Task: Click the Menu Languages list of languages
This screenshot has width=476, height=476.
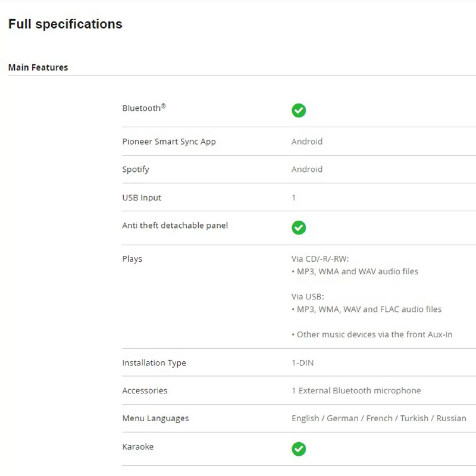Action: click(379, 418)
